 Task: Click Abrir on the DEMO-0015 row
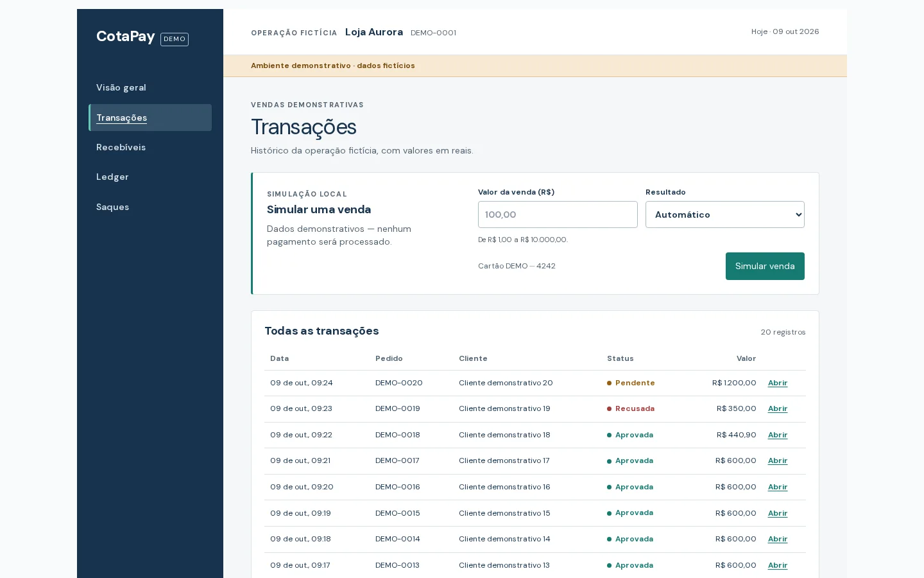(778, 513)
